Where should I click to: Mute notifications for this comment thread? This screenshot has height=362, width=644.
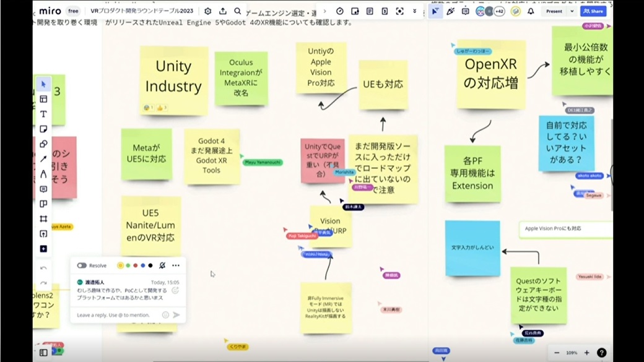click(162, 265)
